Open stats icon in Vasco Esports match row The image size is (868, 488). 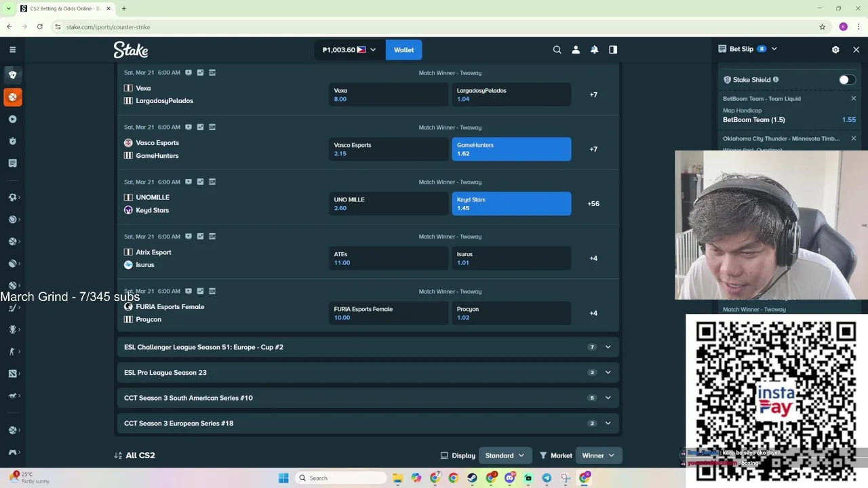click(200, 127)
